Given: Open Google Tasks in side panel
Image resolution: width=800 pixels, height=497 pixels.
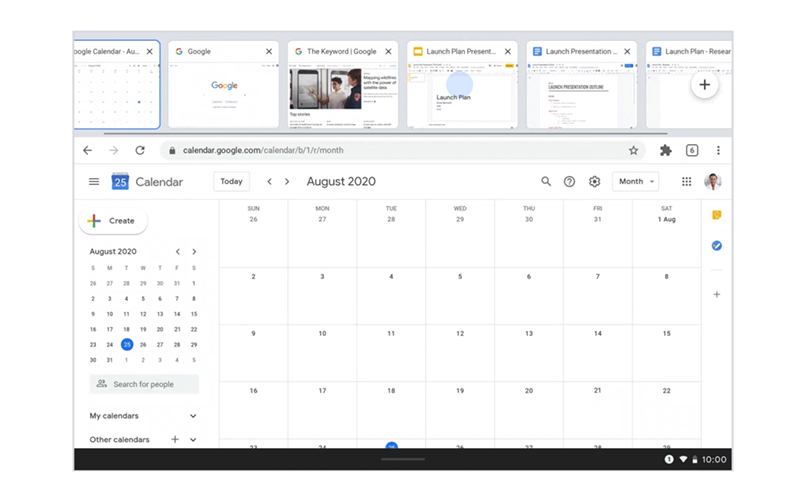Looking at the screenshot, I should tap(717, 246).
